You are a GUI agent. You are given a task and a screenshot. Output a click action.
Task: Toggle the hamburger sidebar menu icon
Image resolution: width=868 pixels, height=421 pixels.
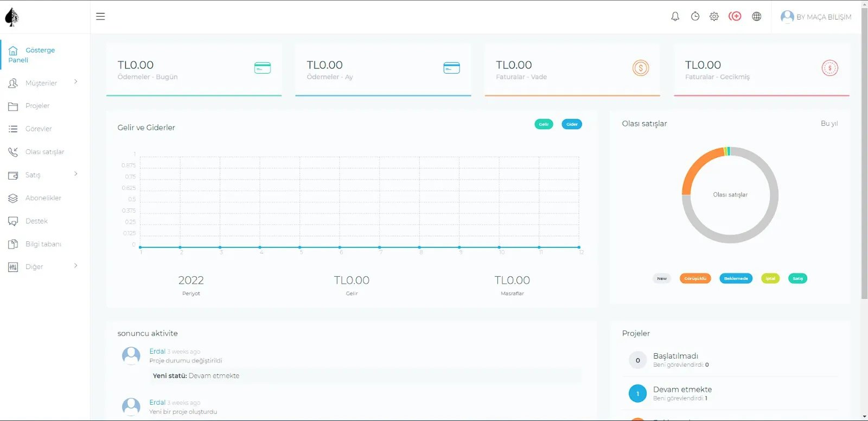click(100, 16)
